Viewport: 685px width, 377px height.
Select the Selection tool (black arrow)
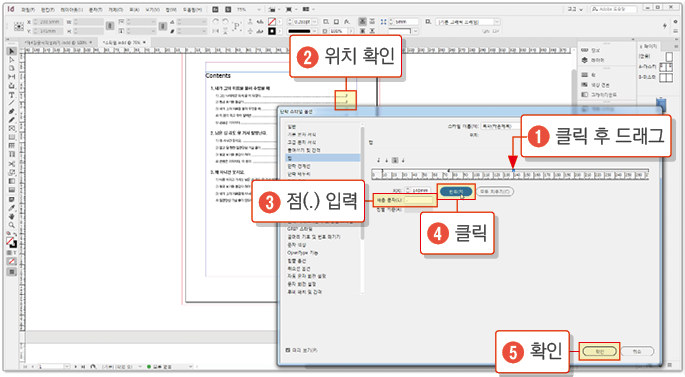point(12,51)
